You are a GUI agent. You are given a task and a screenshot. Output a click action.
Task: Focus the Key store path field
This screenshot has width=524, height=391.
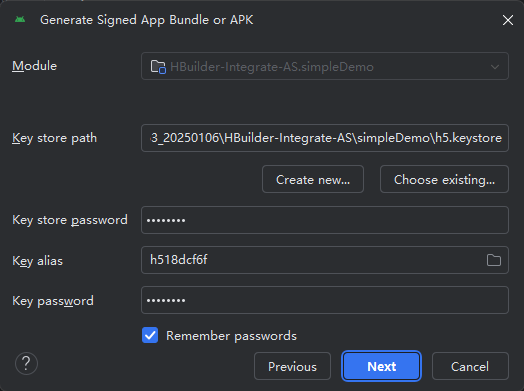pos(325,138)
